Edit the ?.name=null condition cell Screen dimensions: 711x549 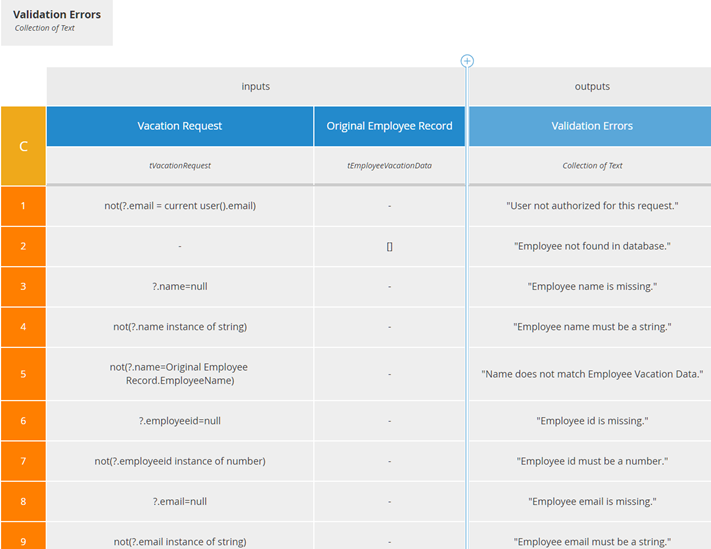[180, 287]
